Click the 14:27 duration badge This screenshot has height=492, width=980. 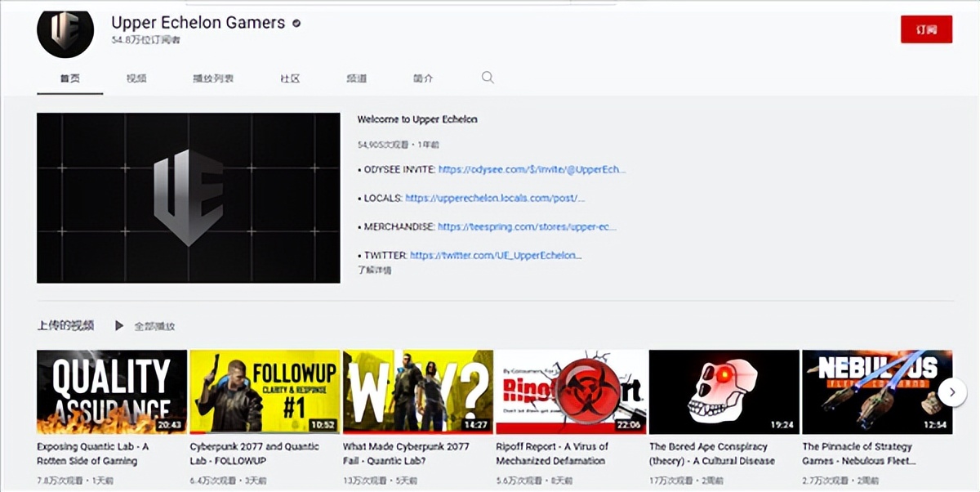coord(476,425)
